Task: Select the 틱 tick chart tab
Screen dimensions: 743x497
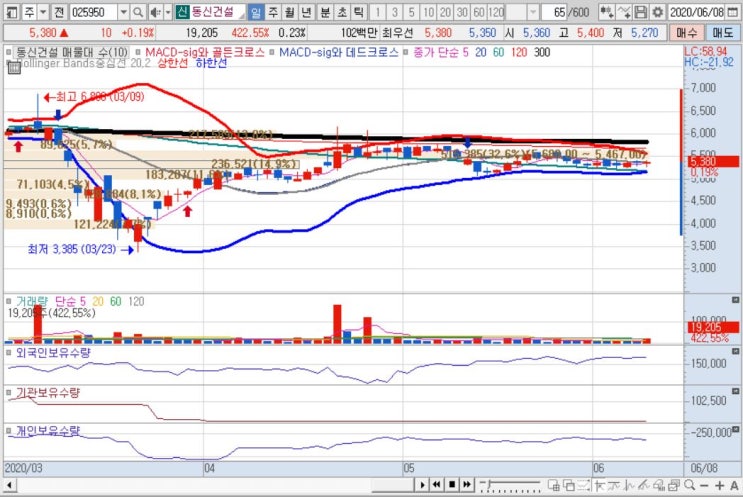Action: click(x=359, y=12)
